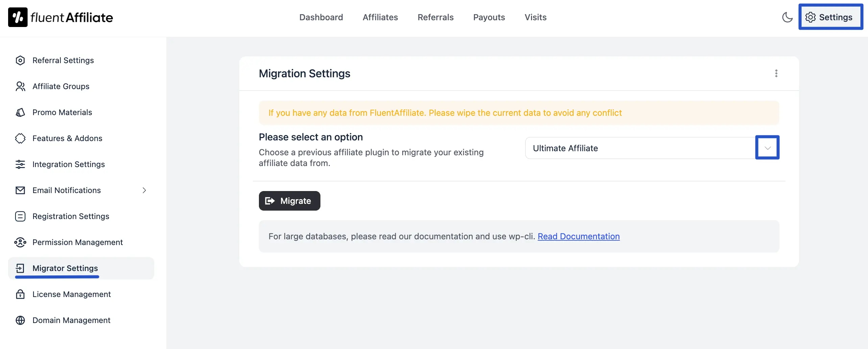The height and width of the screenshot is (349, 868).
Task: Click the Migrator Settings import icon
Action: (x=20, y=268)
